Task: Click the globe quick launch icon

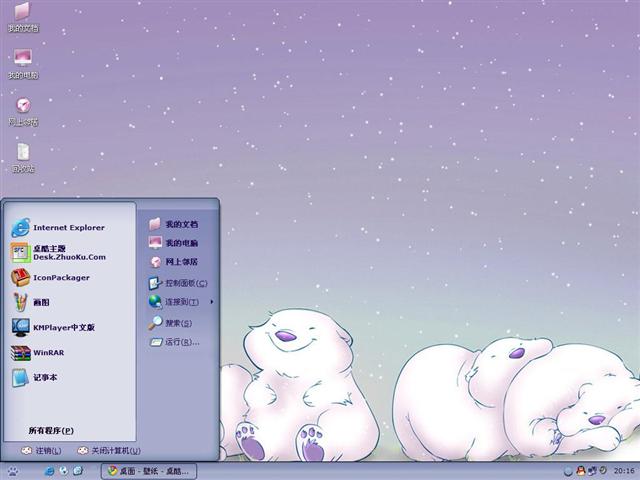Action: 64,471
